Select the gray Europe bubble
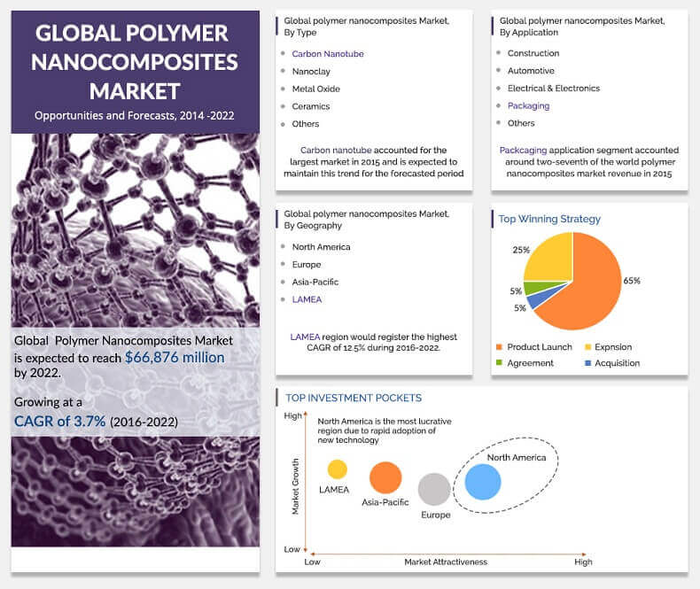The height and width of the screenshot is (589, 700). pos(434,489)
